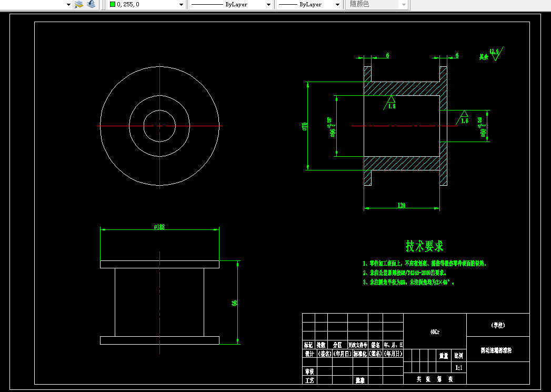Select the 标准化 title block label

pos(360,354)
